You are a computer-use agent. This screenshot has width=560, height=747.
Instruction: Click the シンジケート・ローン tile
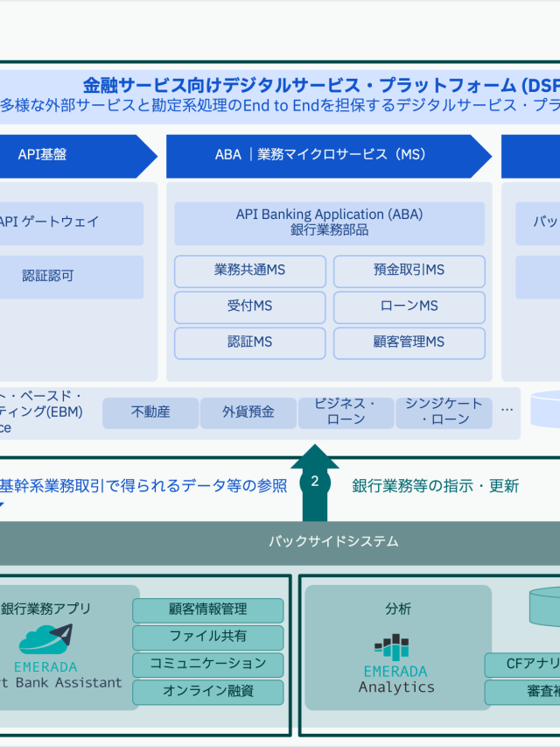[x=444, y=412]
